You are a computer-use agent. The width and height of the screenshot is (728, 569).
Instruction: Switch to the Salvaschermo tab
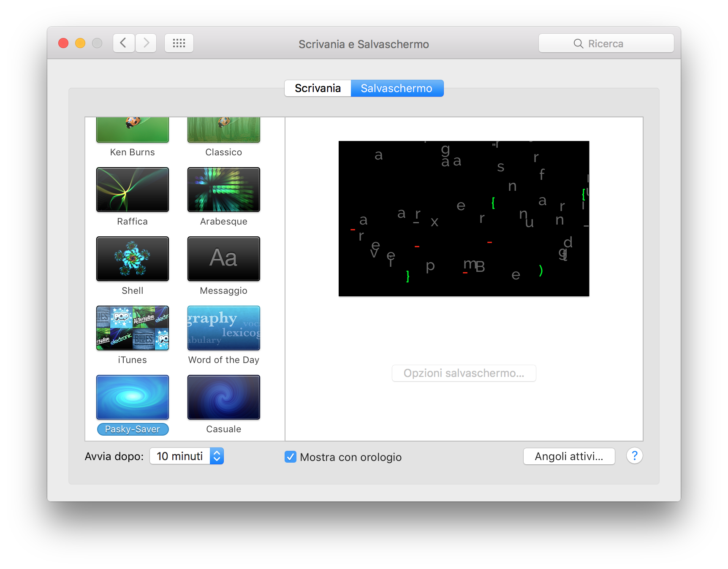click(397, 88)
